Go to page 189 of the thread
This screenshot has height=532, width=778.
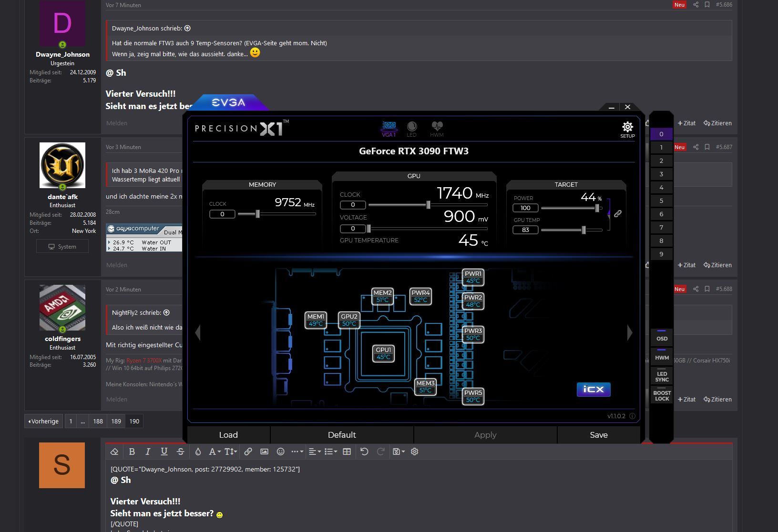point(116,421)
